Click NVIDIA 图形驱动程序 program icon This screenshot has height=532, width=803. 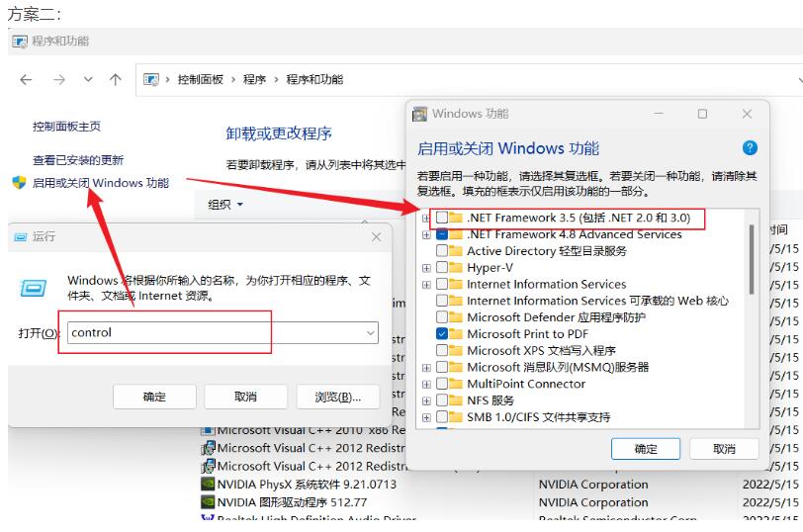pos(208,502)
